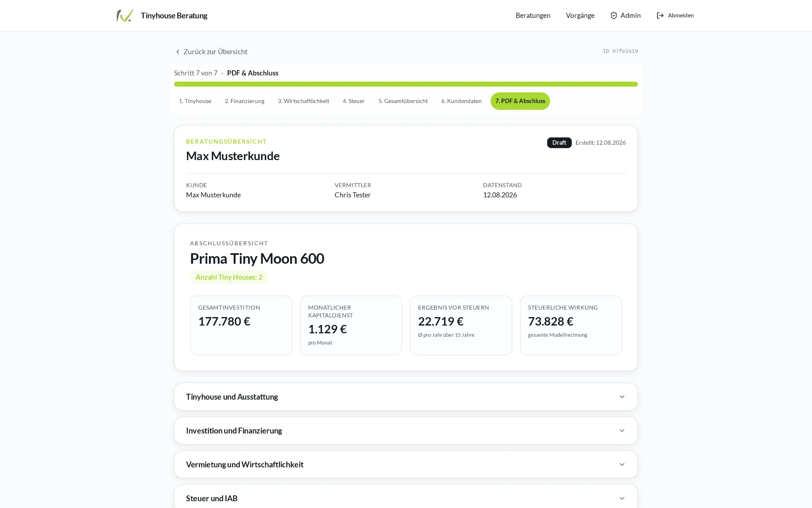Open Vorgänge in the top navigation
The image size is (812, 508).
(x=580, y=15)
